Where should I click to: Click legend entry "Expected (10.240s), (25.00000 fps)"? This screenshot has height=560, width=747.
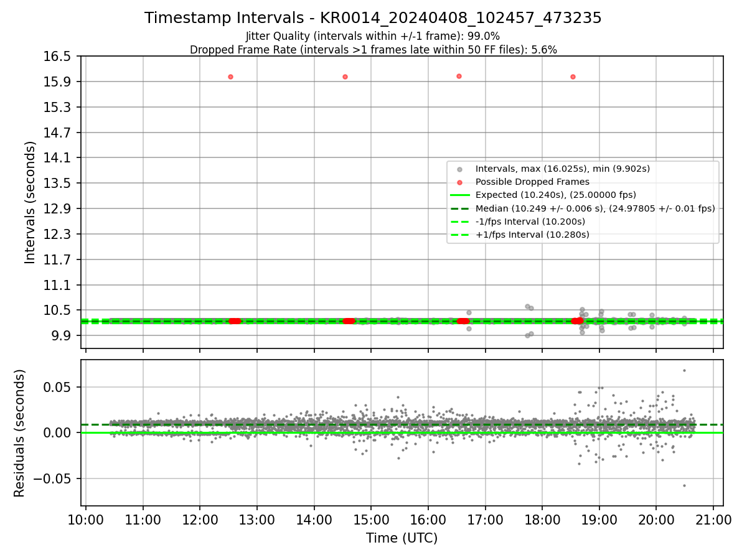pos(556,195)
